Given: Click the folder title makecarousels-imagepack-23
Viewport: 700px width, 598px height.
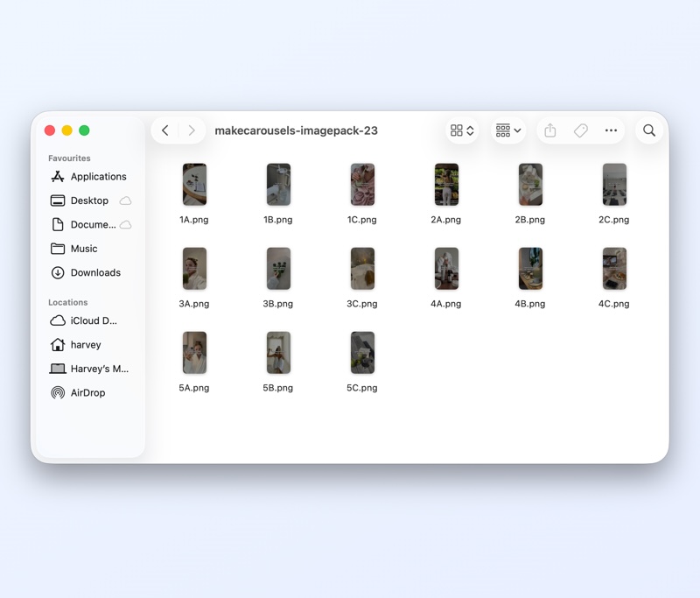Looking at the screenshot, I should pyautogui.click(x=297, y=130).
